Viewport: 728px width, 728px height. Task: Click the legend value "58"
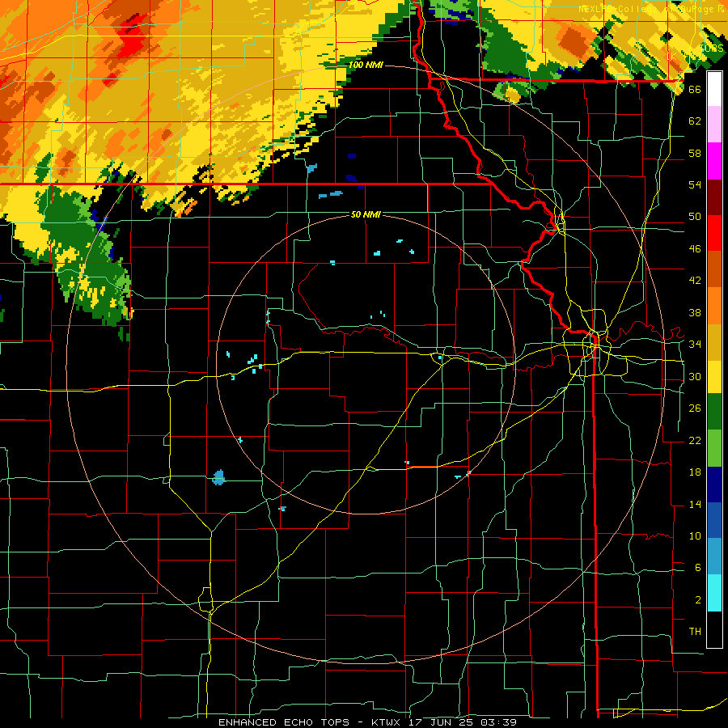[x=695, y=153]
